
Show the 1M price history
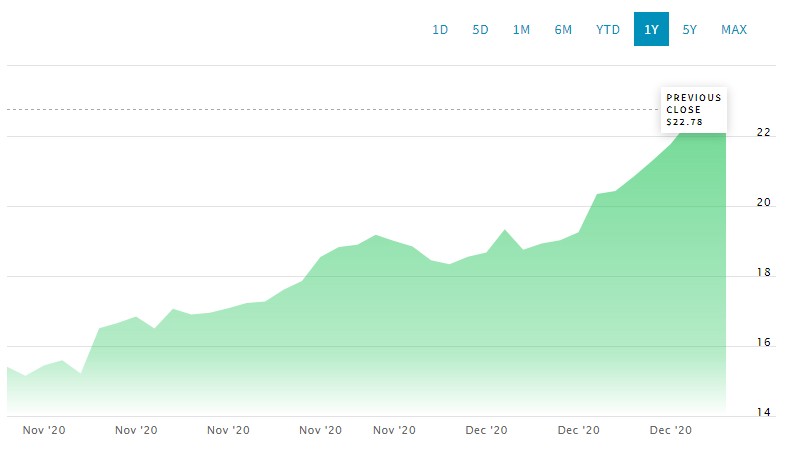coord(521,30)
